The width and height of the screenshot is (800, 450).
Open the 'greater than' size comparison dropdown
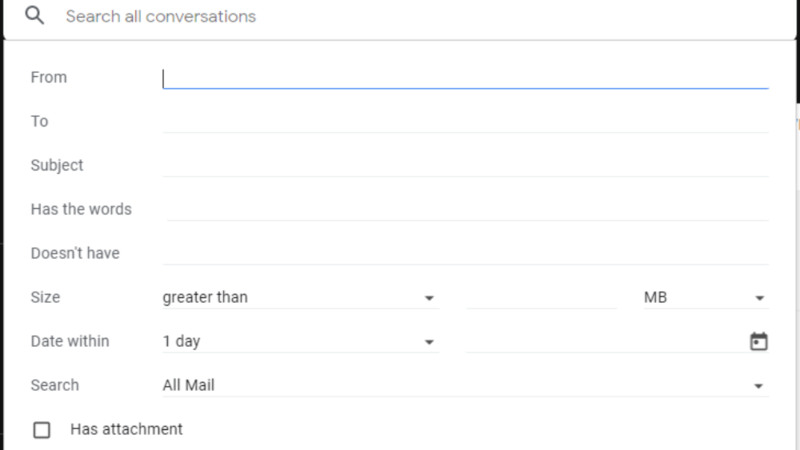pos(301,297)
